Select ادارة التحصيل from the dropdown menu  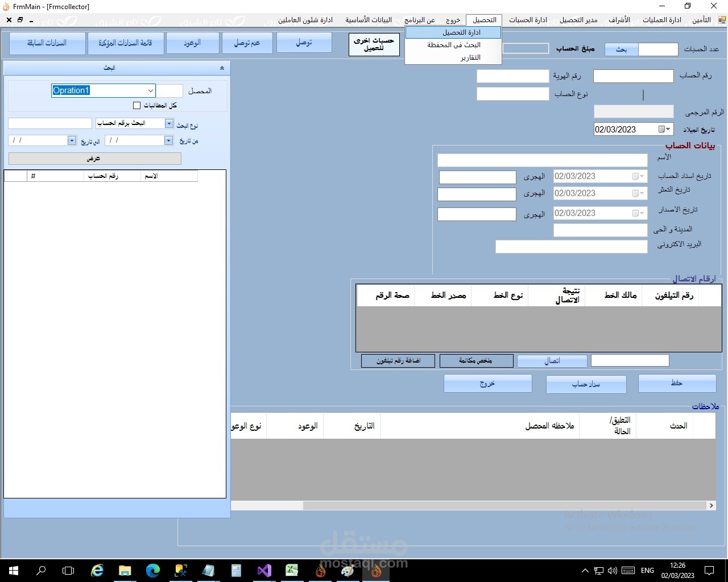point(453,32)
